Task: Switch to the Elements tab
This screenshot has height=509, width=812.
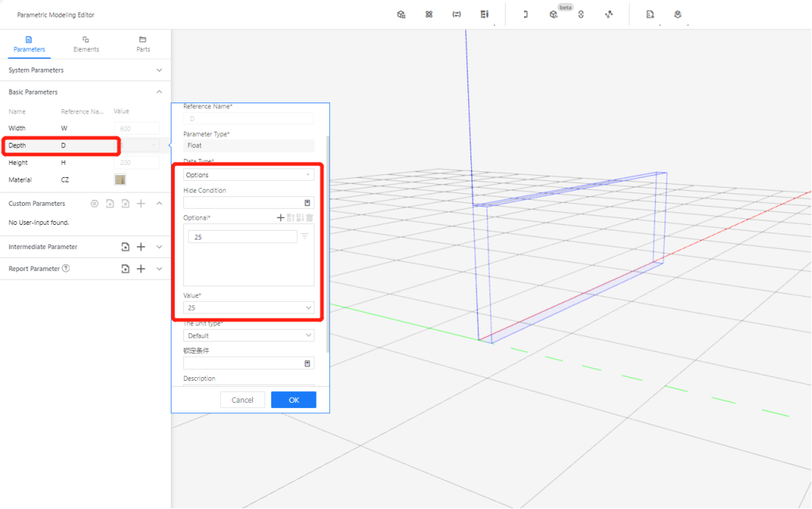Action: tap(86, 44)
